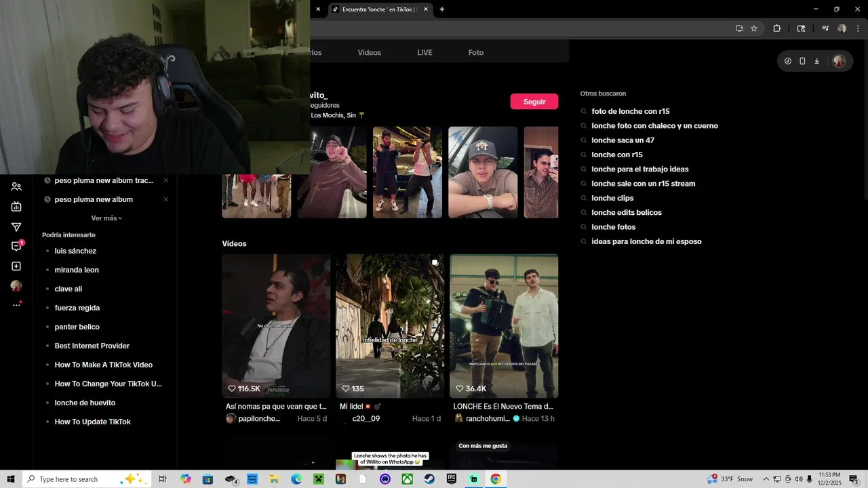The width and height of the screenshot is (868, 488).
Task: Open Epic Games Launcher from the taskbar
Action: [x=452, y=479]
